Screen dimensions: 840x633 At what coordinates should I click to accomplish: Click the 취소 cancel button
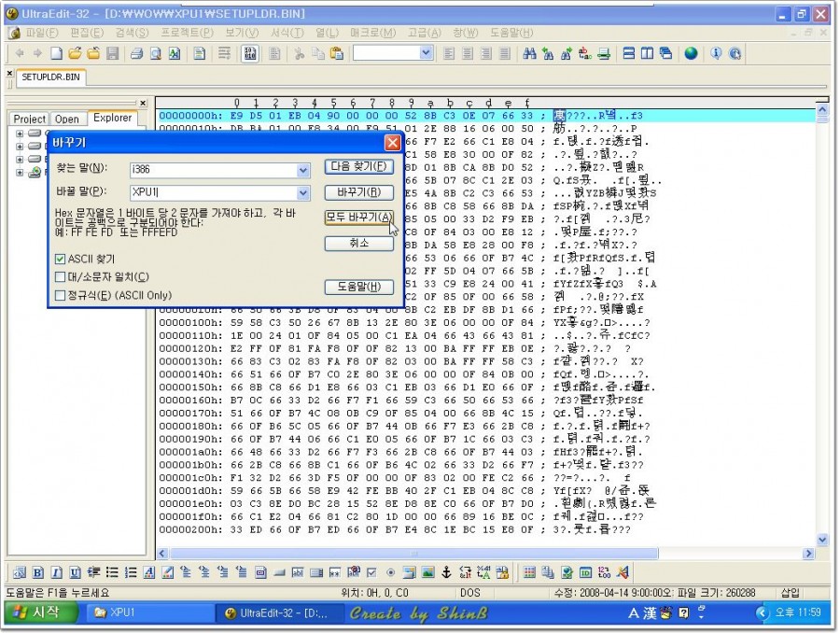359,244
